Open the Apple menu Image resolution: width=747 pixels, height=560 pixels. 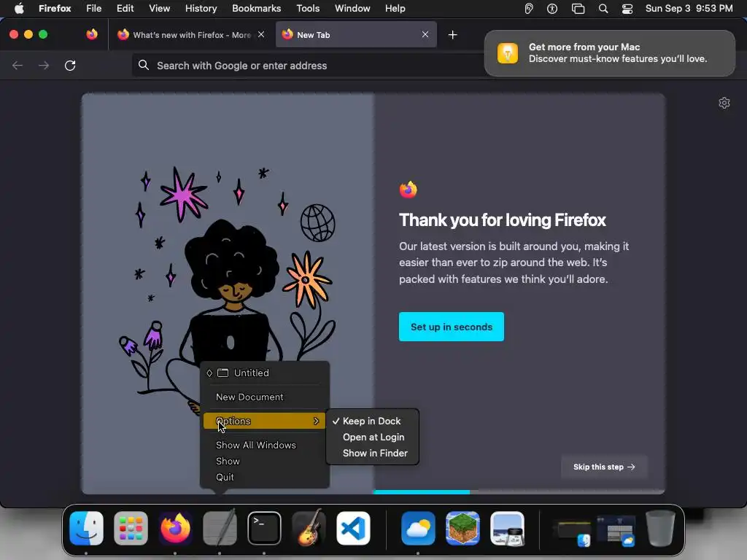click(19, 8)
